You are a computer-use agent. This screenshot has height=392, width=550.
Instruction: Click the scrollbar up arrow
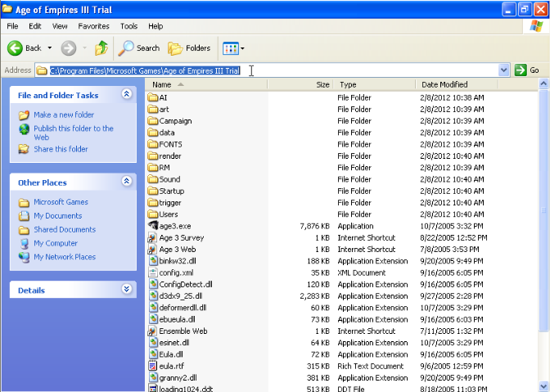[x=543, y=83]
